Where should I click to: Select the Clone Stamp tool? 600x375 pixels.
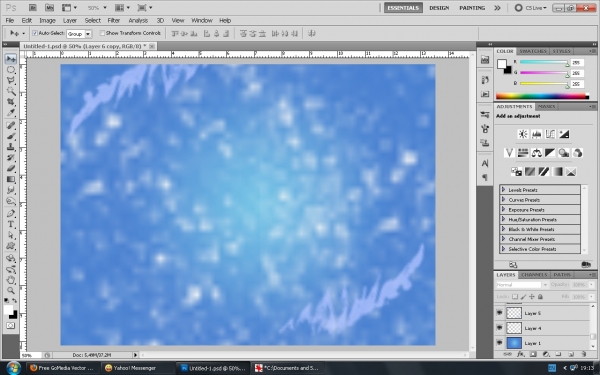(11, 147)
